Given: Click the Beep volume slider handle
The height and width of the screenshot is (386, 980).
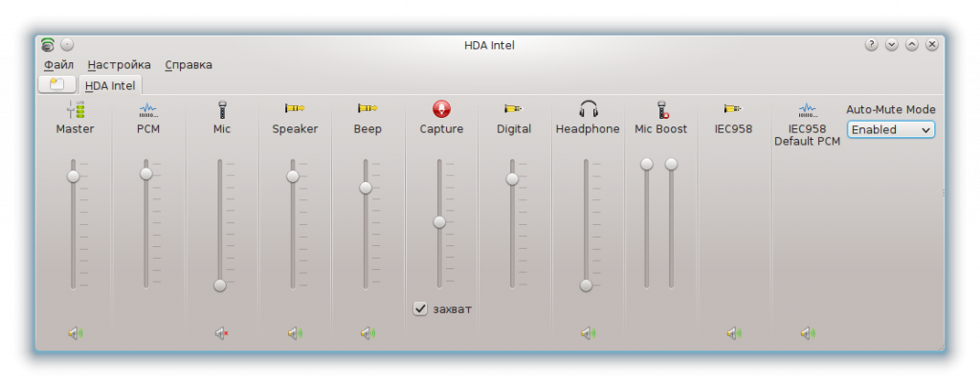Looking at the screenshot, I should (x=366, y=188).
